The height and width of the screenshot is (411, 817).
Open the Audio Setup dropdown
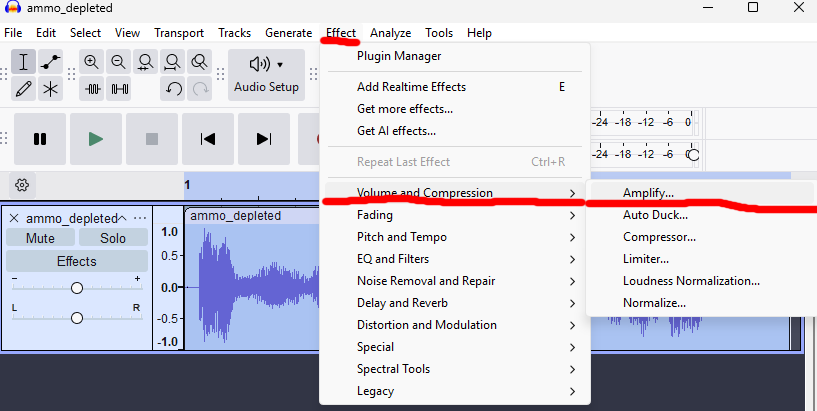tap(266, 75)
